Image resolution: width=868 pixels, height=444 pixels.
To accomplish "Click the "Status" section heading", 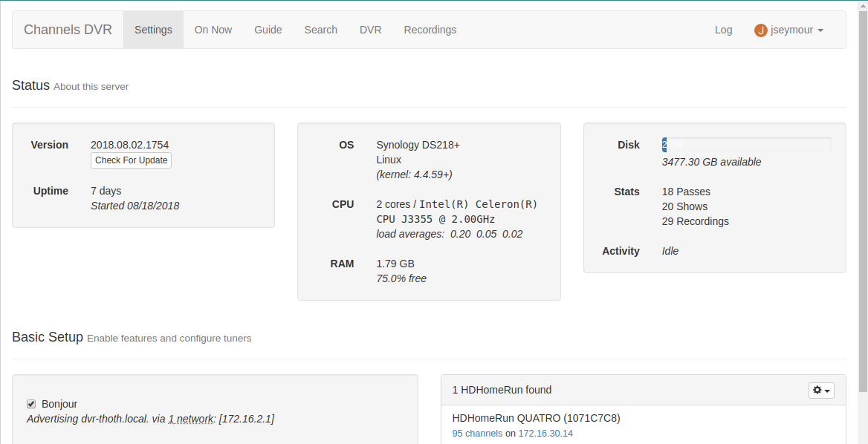I will point(31,85).
